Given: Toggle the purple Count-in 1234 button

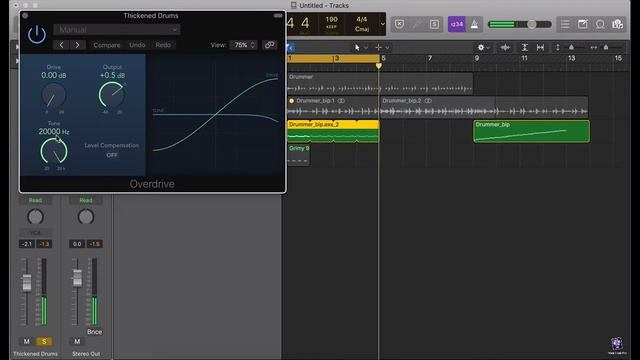Looking at the screenshot, I should tap(456, 24).
